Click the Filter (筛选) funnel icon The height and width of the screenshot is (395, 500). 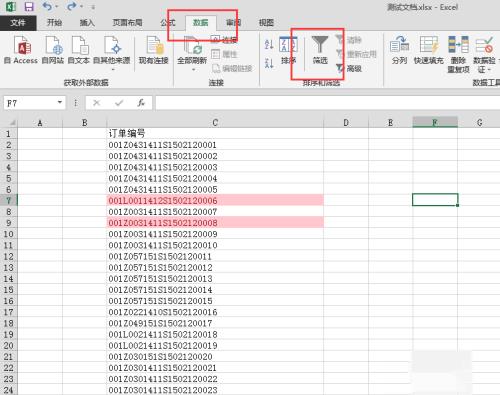click(x=320, y=45)
